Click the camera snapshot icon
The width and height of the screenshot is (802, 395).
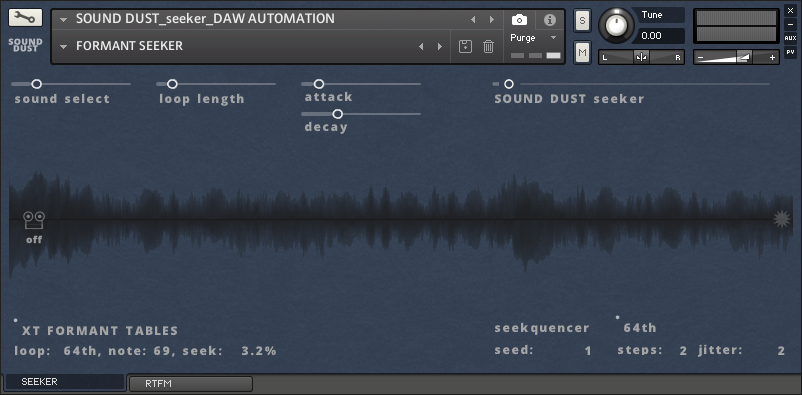click(519, 20)
